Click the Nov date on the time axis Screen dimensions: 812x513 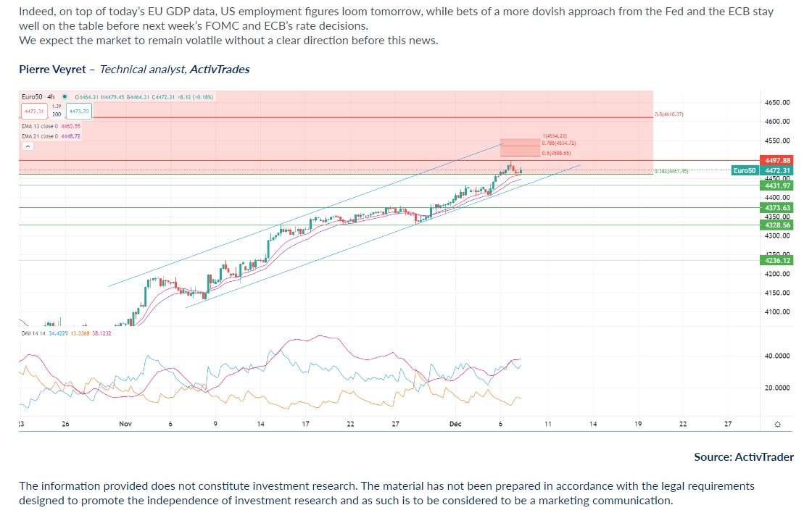click(x=125, y=424)
